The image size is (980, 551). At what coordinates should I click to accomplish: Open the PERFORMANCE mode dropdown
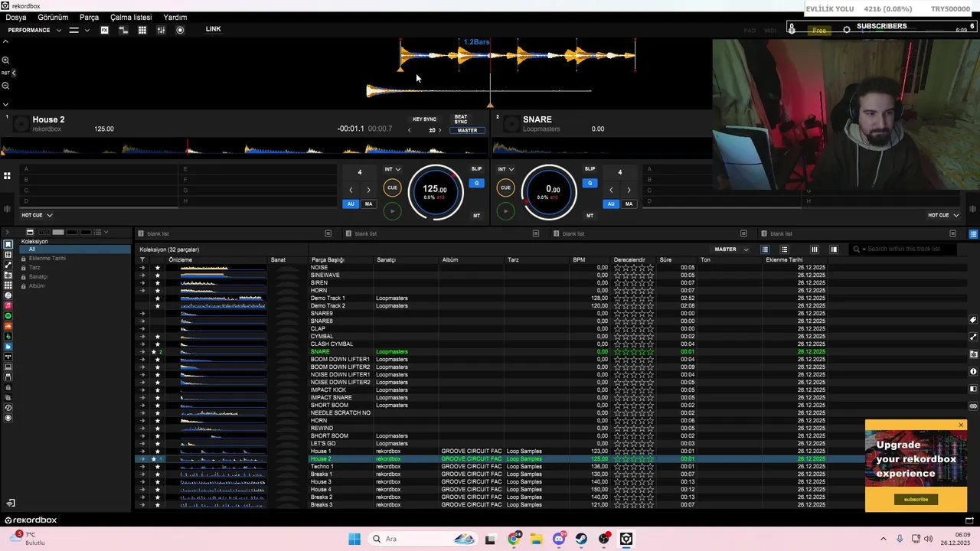(34, 30)
